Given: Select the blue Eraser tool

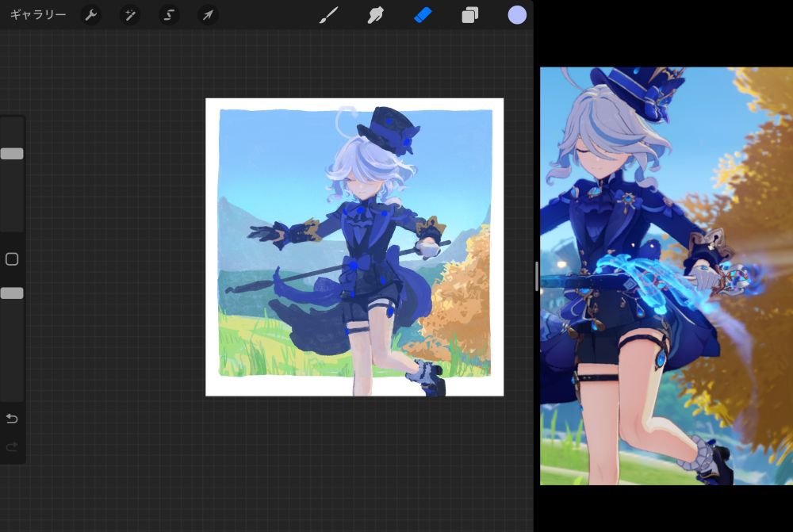Looking at the screenshot, I should [x=423, y=15].
